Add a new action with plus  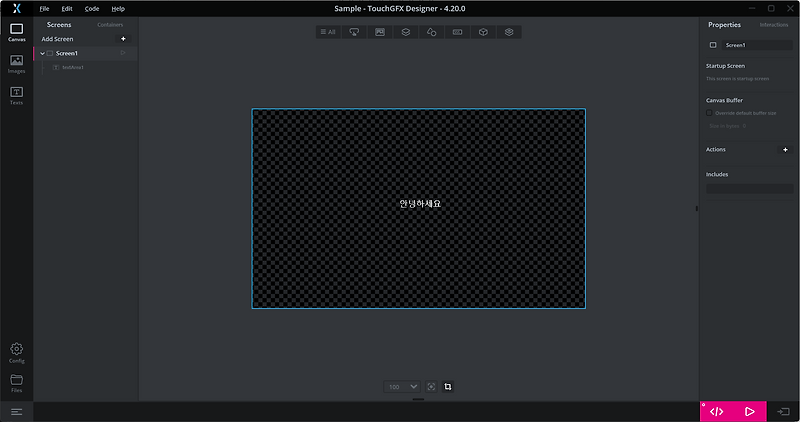point(785,150)
